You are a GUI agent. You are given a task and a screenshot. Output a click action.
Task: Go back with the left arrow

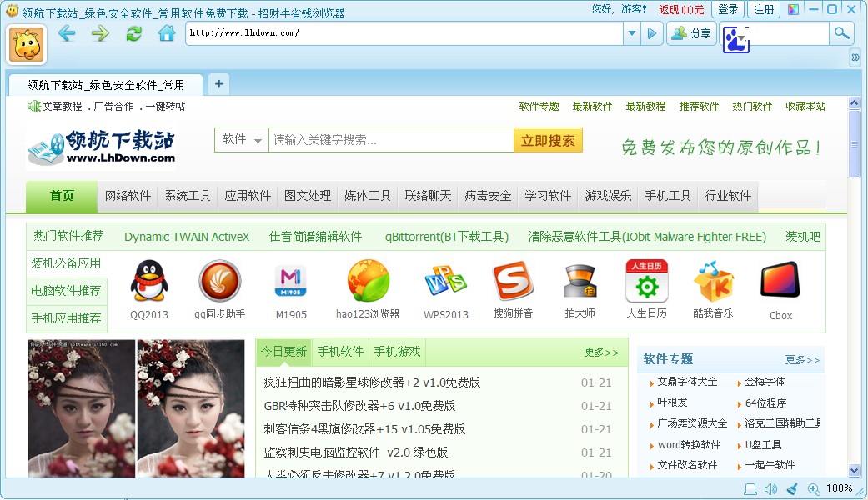(67, 33)
